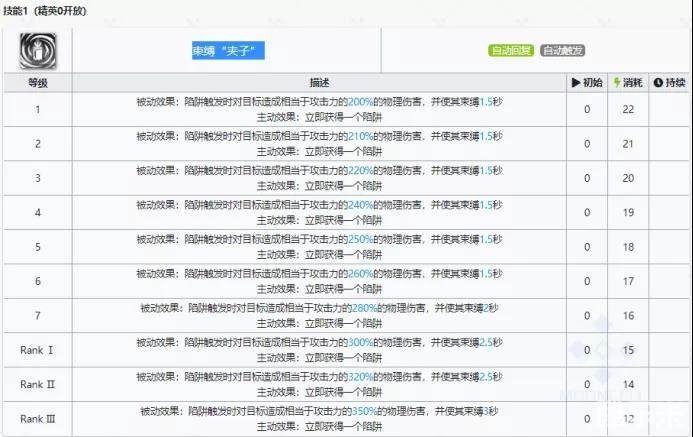Select the Rank Ⅱ level cell

36,383
